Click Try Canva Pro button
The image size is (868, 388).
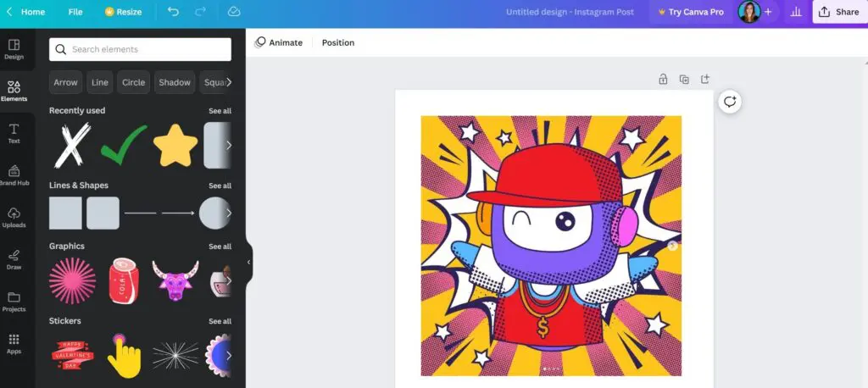[x=690, y=12]
